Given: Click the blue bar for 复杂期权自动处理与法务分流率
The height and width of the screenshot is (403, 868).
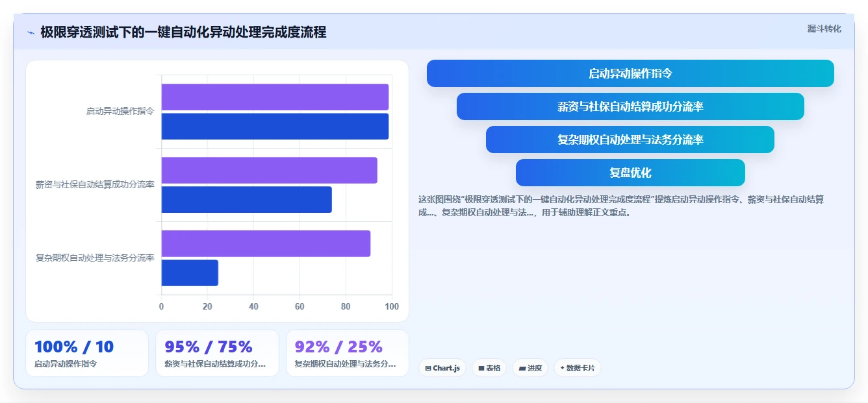Looking at the screenshot, I should point(190,273).
